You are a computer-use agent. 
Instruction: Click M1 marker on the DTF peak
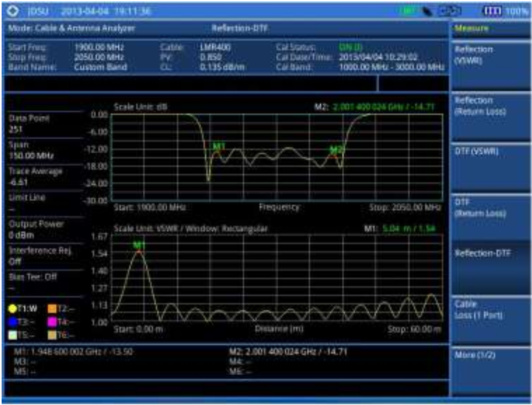(x=139, y=246)
